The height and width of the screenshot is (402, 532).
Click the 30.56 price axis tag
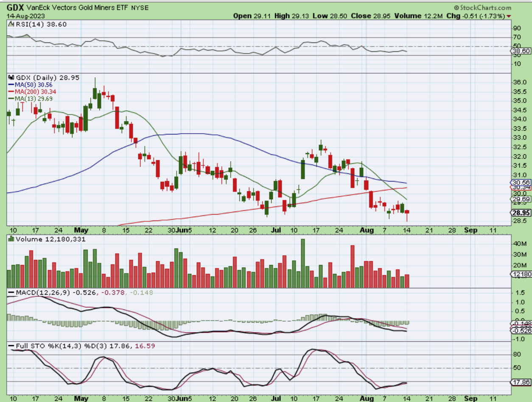pyautogui.click(x=521, y=182)
